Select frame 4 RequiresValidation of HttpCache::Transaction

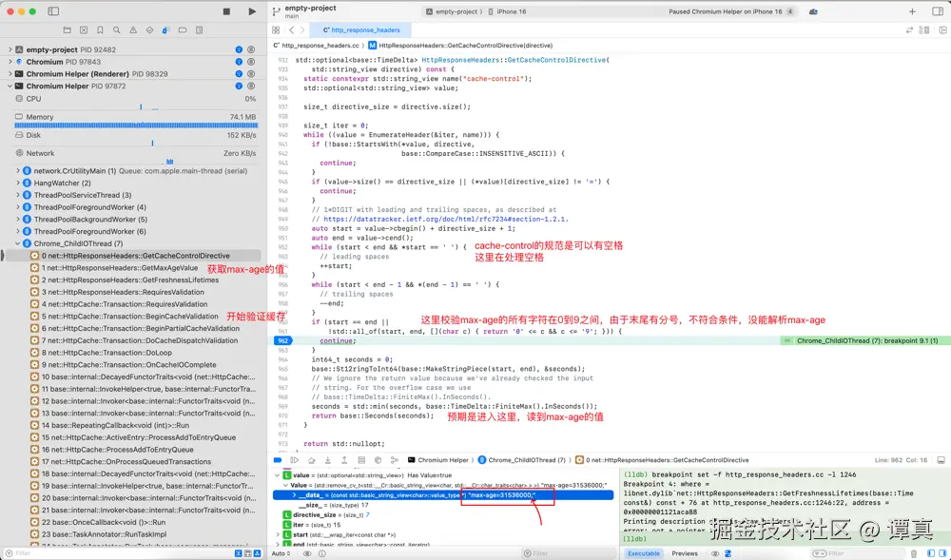click(119, 304)
